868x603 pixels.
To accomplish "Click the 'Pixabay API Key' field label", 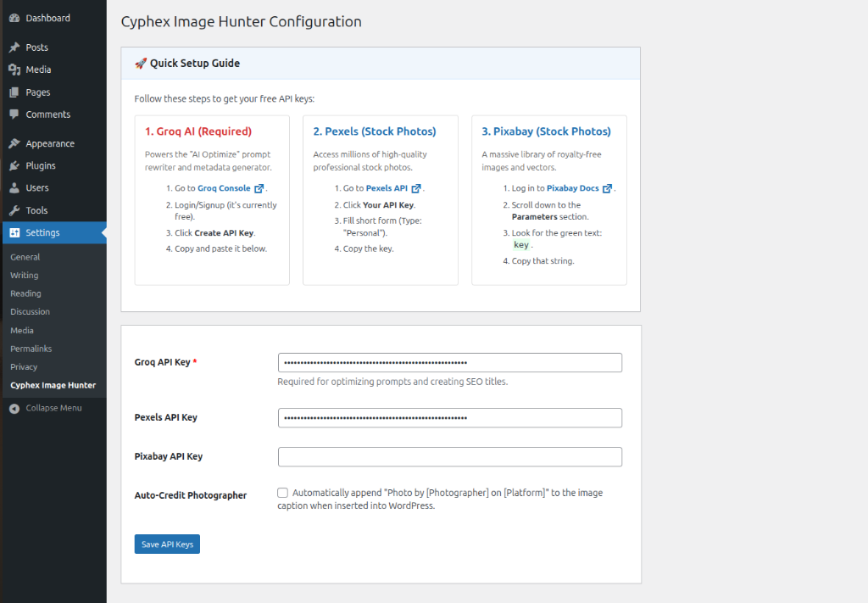I will (169, 456).
